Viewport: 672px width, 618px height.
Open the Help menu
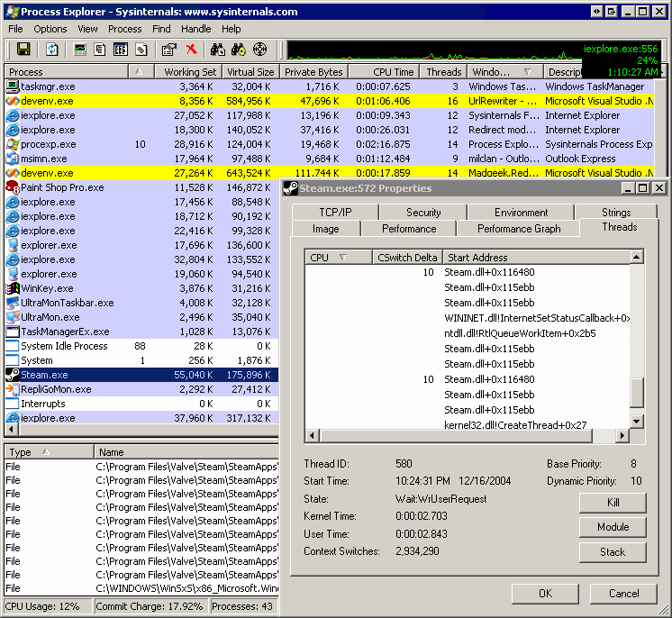[231, 29]
